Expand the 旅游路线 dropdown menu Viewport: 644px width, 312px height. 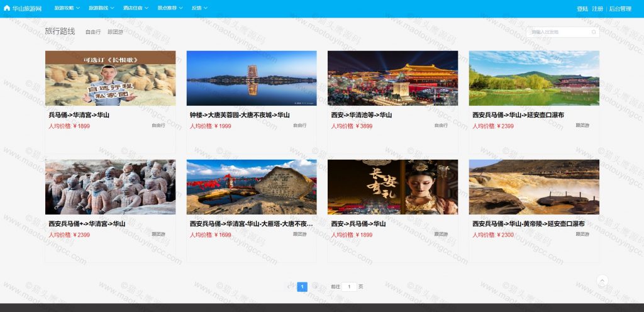point(101,8)
